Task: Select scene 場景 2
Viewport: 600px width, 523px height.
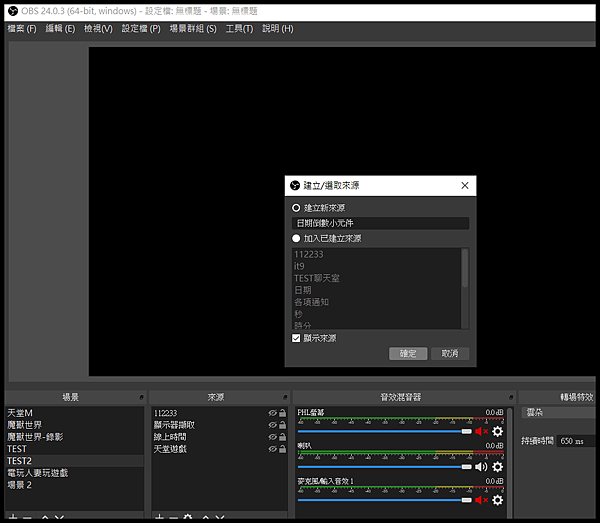Action: click(75, 485)
